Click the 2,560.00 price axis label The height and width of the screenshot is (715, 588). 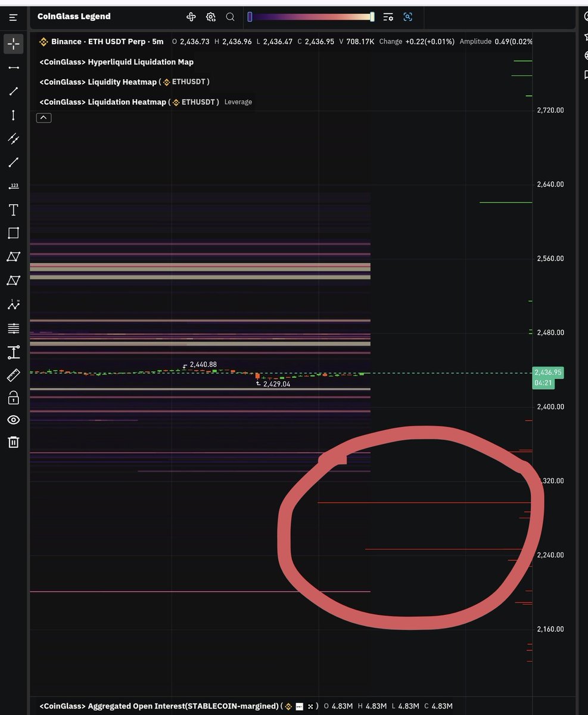click(x=550, y=259)
